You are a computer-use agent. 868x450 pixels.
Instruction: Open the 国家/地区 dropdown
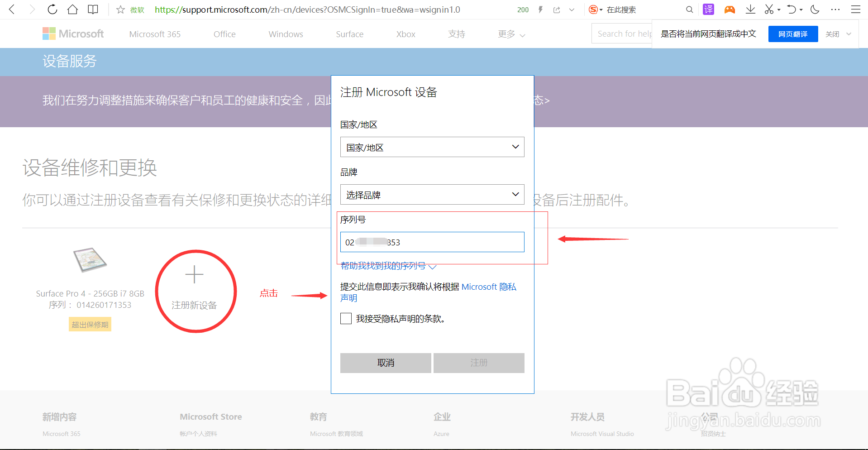(432, 147)
